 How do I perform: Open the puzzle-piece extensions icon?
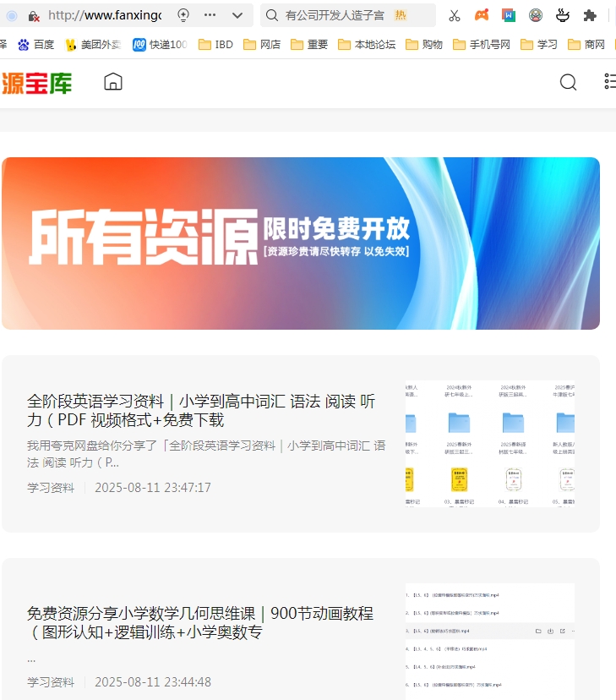(x=590, y=15)
